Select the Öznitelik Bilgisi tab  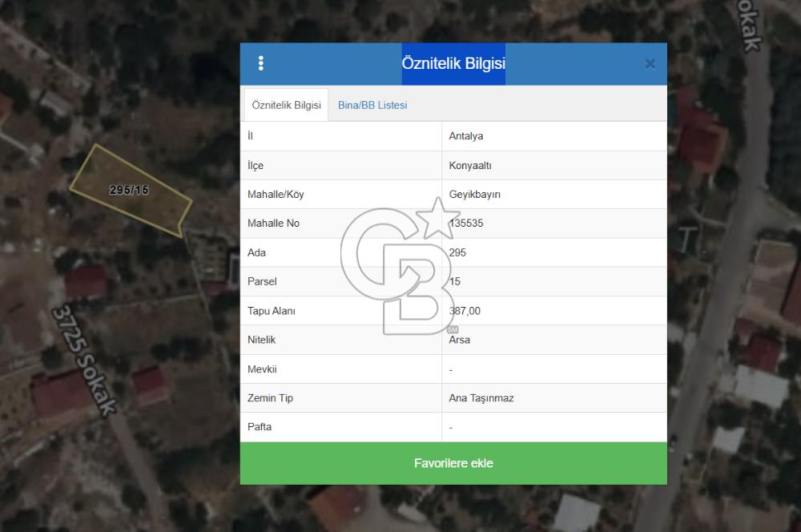[x=286, y=105]
